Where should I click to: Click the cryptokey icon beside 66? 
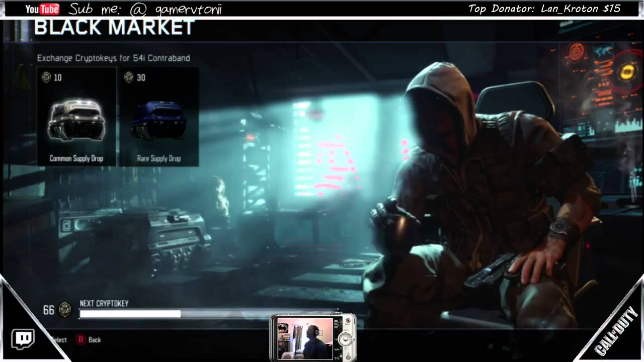tap(64, 310)
